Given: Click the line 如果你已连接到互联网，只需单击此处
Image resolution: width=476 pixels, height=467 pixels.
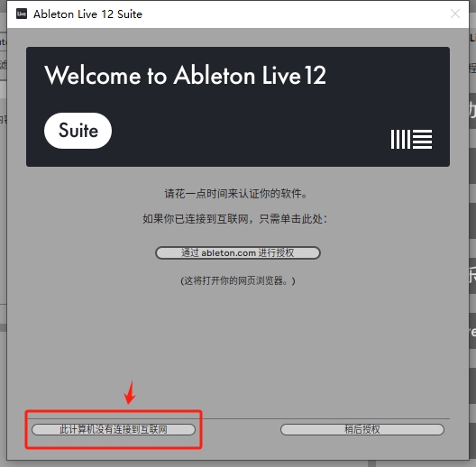Looking at the screenshot, I should click(235, 218).
